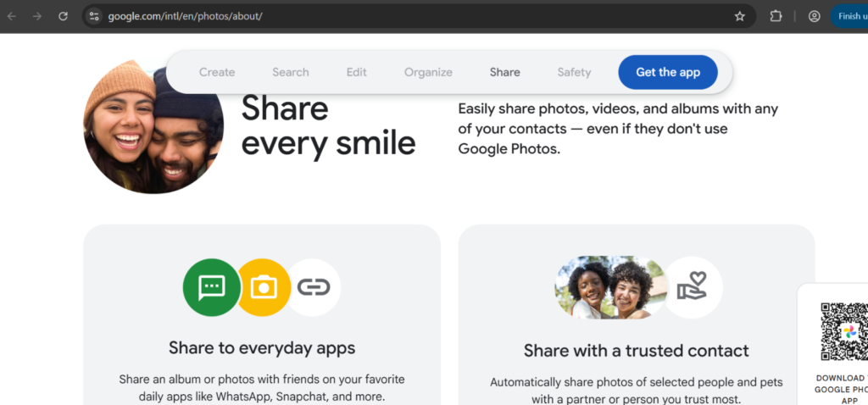Jump to the Safety section tab

point(574,72)
